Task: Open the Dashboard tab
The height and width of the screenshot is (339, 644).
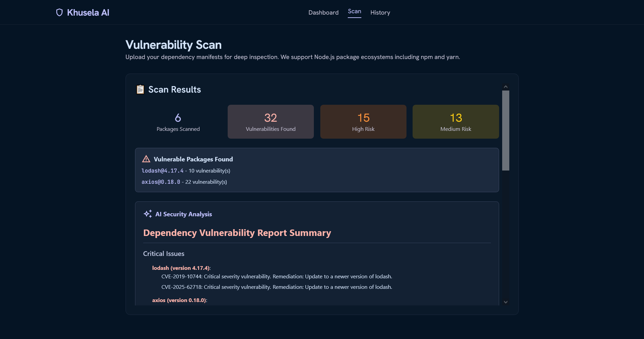Action: 323,13
